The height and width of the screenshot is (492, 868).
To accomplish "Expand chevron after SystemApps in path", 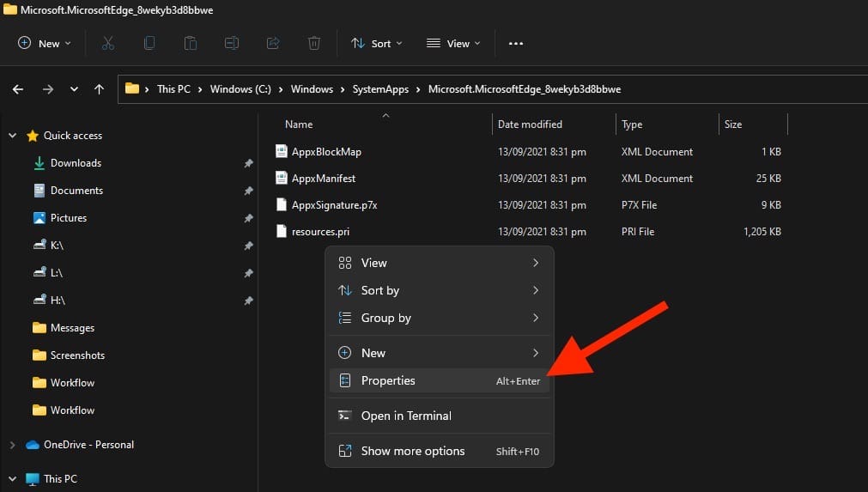I will pyautogui.click(x=418, y=89).
